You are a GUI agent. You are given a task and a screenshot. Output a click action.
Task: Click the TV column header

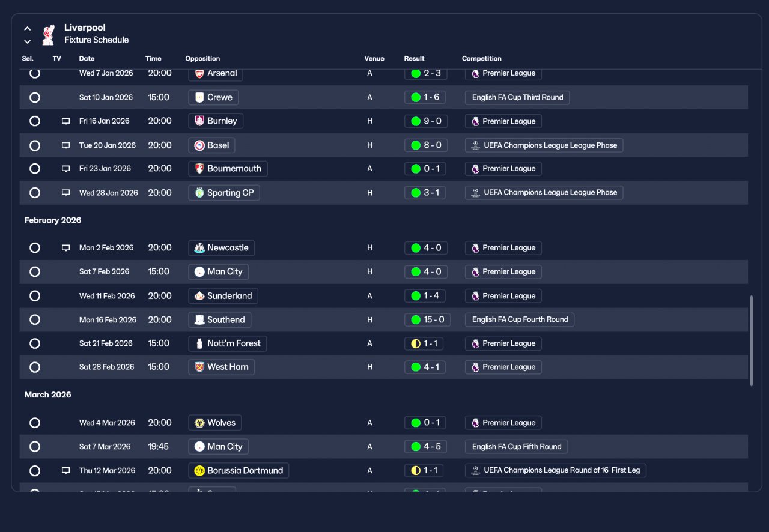[57, 59]
